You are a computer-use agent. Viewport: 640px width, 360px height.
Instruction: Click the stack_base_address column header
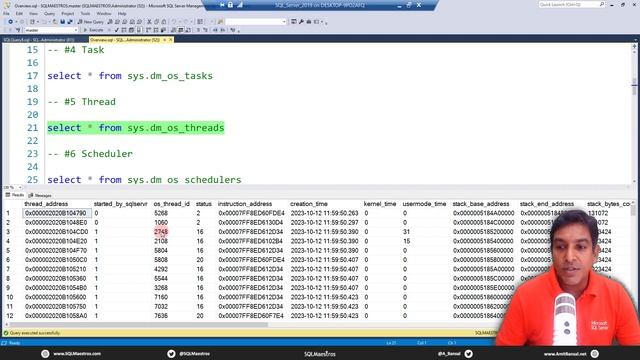point(481,204)
